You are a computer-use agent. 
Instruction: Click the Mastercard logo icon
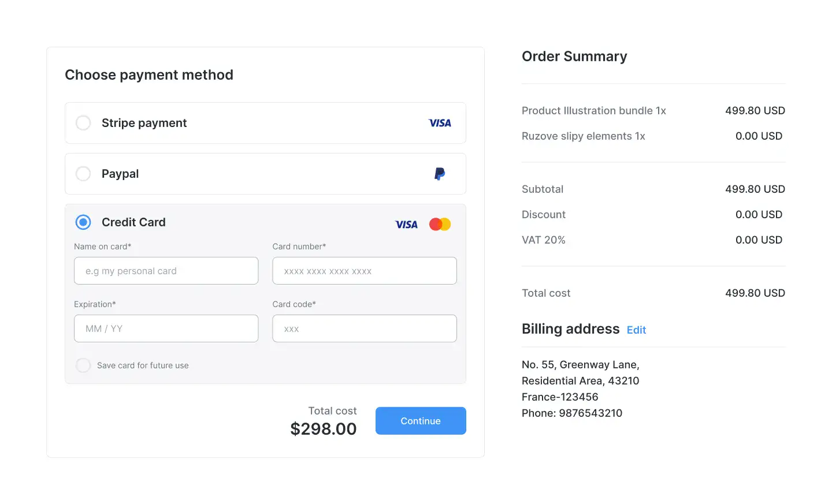(440, 224)
